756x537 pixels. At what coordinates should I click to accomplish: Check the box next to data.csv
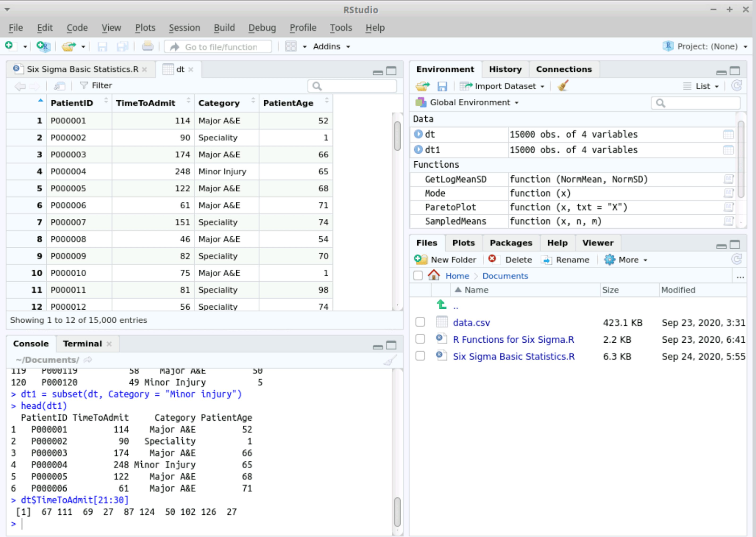[420, 322]
